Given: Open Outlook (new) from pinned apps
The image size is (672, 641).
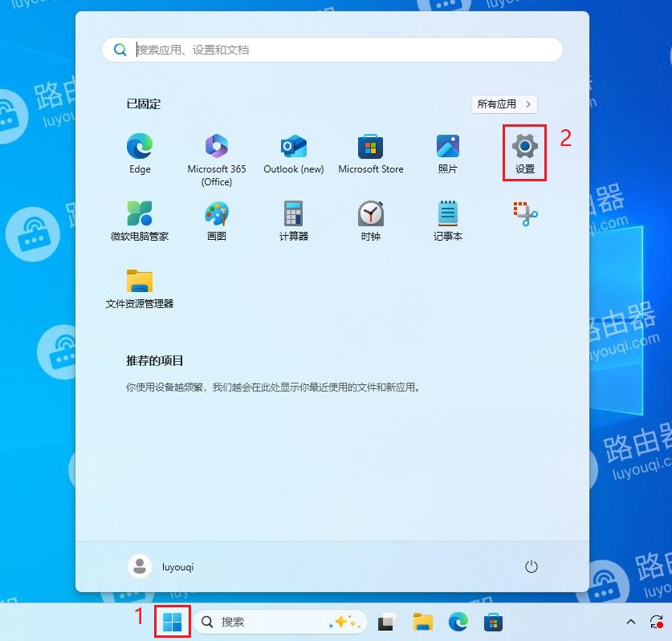Looking at the screenshot, I should 294,153.
